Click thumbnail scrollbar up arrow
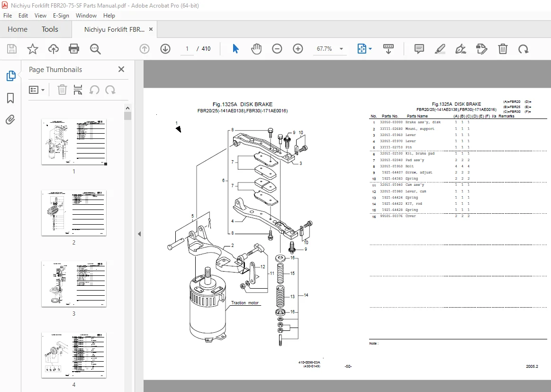Viewport: 551px width, 392px height. coord(127,108)
